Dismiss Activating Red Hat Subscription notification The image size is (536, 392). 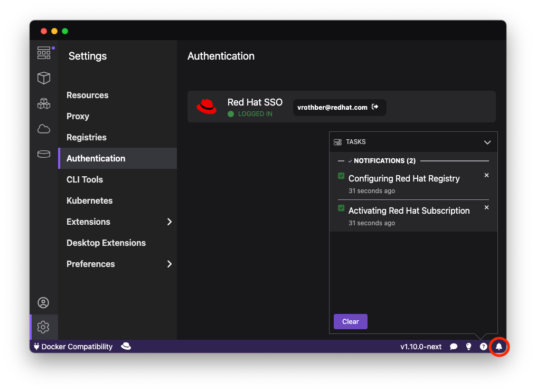point(486,207)
